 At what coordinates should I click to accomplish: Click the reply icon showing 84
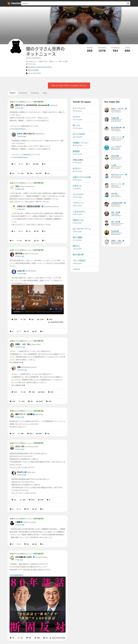11,638
